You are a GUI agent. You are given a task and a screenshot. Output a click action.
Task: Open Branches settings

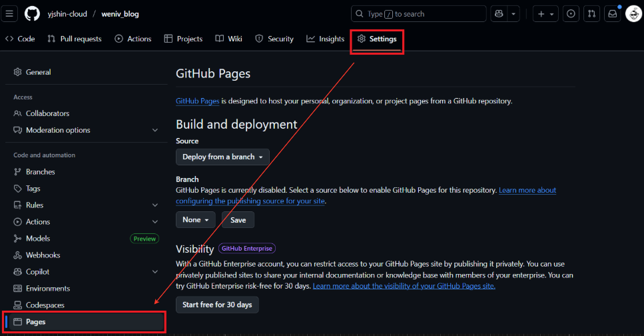(87, 171)
